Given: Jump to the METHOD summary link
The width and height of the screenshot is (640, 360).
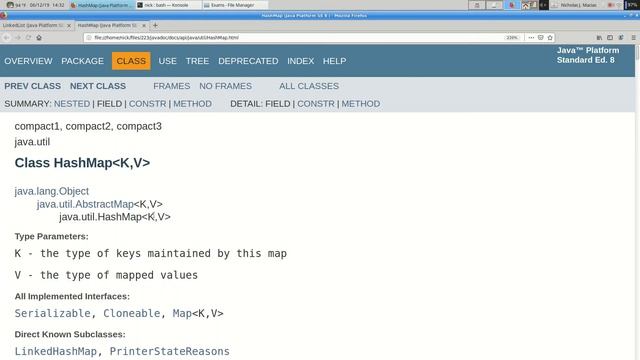Looking at the screenshot, I should [x=192, y=104].
